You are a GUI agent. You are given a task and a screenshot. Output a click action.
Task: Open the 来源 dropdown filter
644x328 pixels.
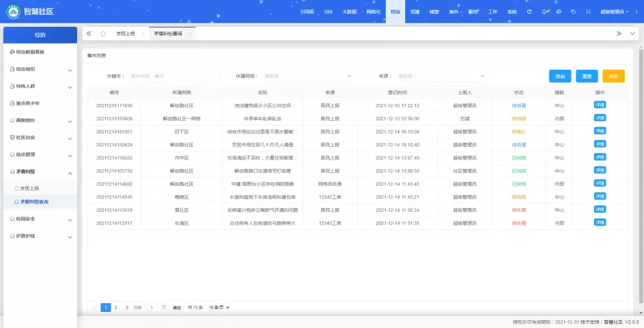441,76
